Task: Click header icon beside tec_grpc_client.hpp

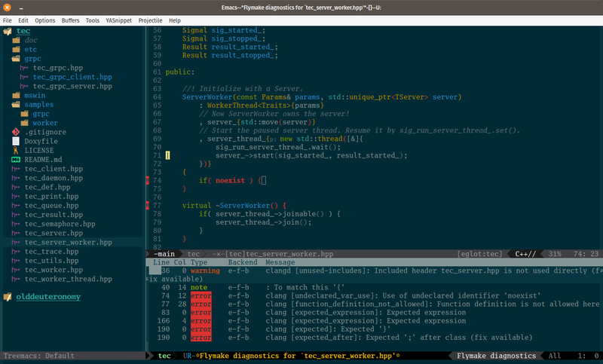Action: click(x=24, y=77)
